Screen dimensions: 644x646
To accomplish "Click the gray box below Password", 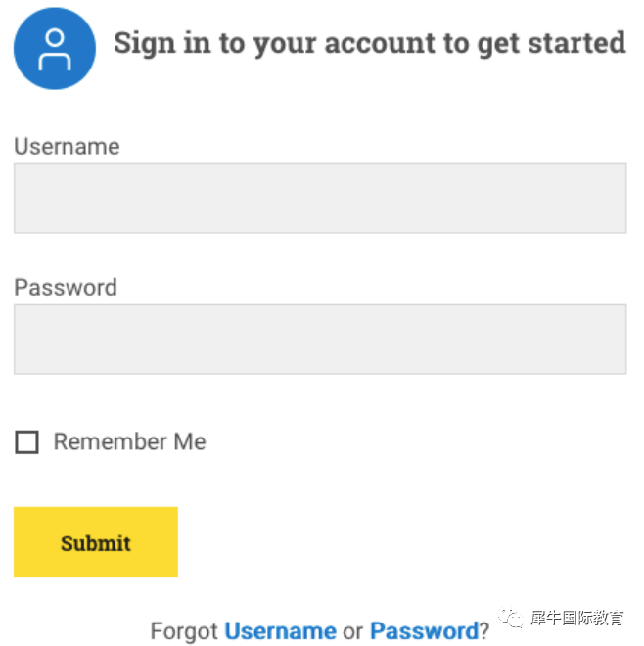I will point(320,339).
